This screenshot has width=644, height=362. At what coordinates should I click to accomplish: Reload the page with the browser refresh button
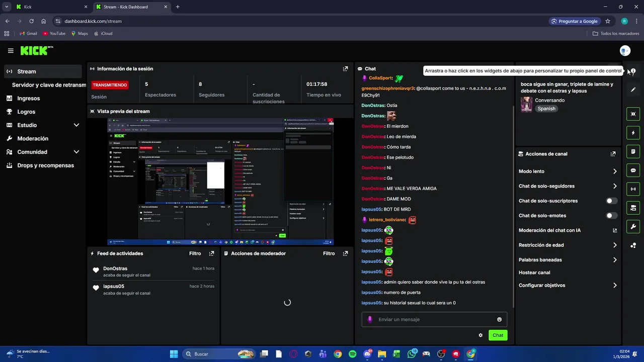[x=31, y=21]
